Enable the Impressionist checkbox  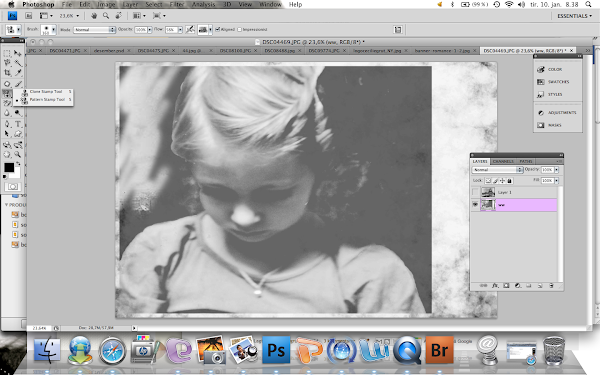pos(240,29)
